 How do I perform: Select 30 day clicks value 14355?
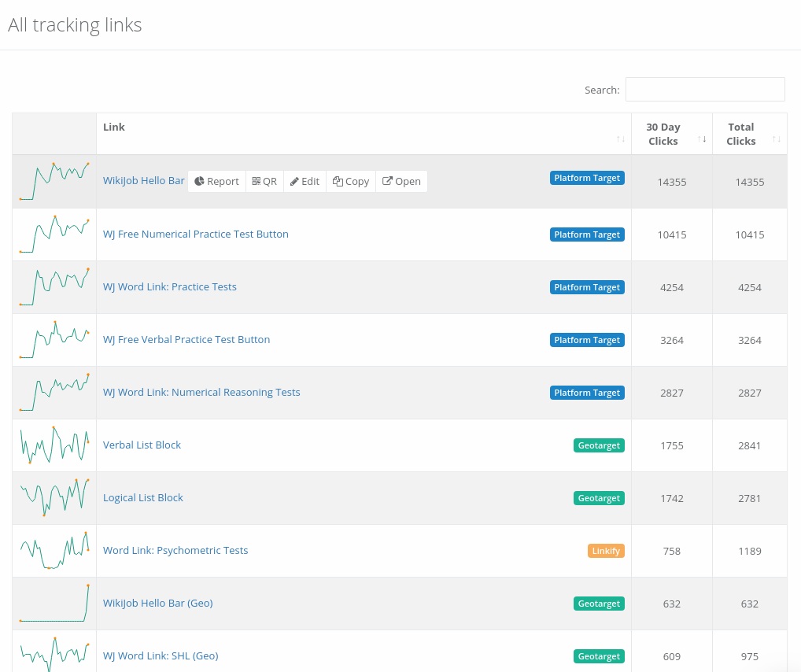672,182
